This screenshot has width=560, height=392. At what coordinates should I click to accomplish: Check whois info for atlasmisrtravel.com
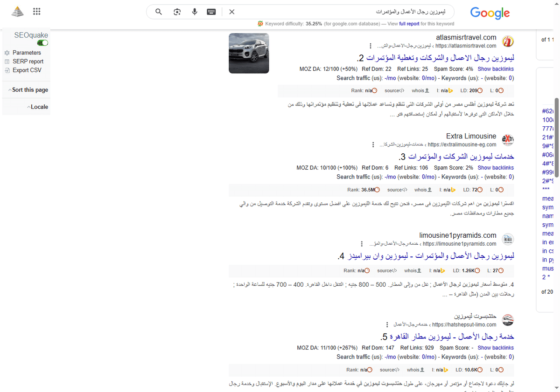418,90
